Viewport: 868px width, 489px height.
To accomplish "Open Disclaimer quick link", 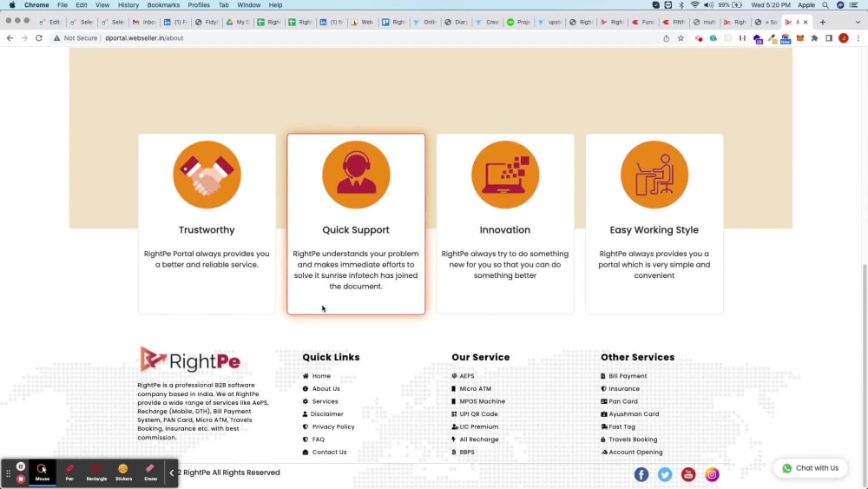I will click(326, 414).
